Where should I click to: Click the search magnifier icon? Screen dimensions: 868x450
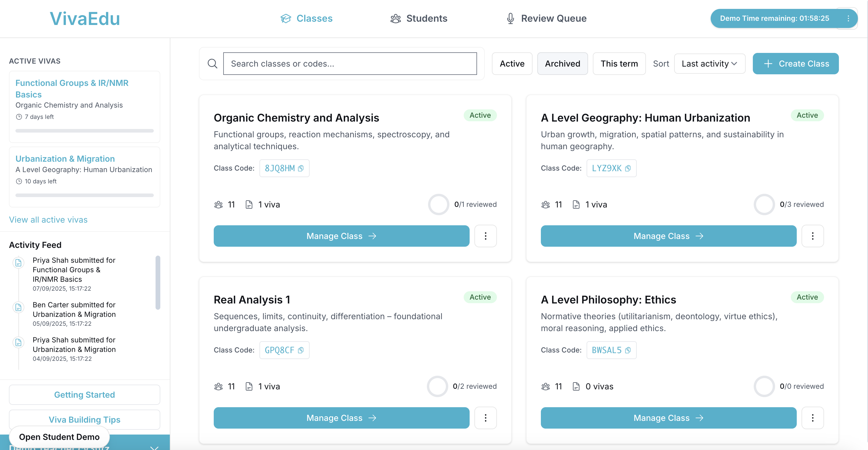point(212,64)
